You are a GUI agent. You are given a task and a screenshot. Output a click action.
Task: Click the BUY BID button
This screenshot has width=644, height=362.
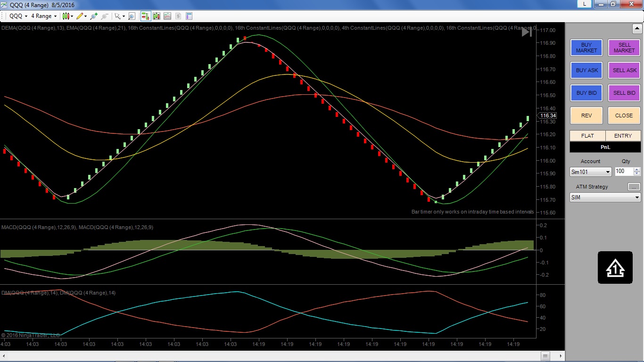point(586,93)
